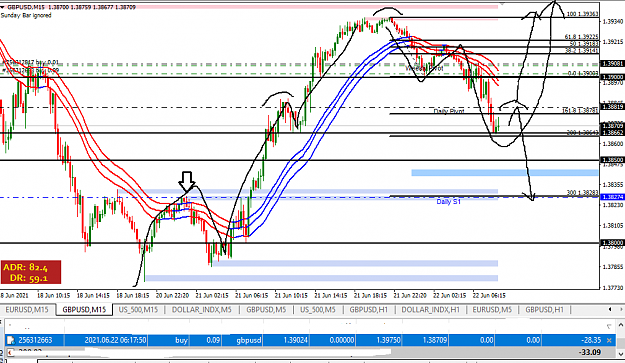Viewport: 625px width, 363px height.
Task: Click the 1.38274 blue price tag on axis
Action: [x=612, y=197]
